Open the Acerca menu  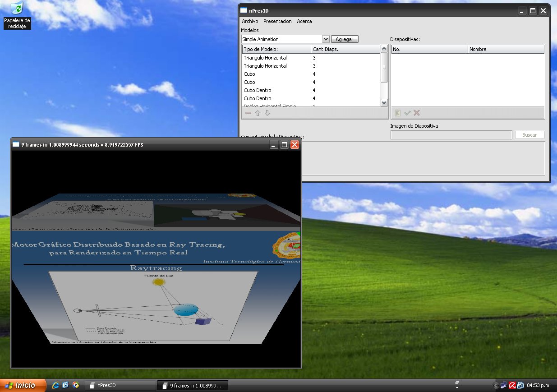(x=304, y=21)
